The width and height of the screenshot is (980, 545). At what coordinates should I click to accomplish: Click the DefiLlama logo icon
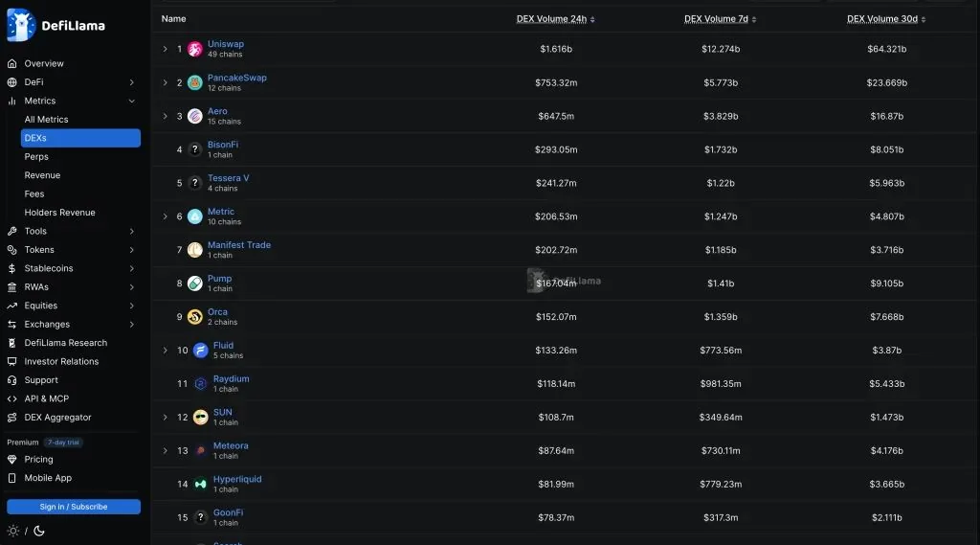(x=21, y=25)
